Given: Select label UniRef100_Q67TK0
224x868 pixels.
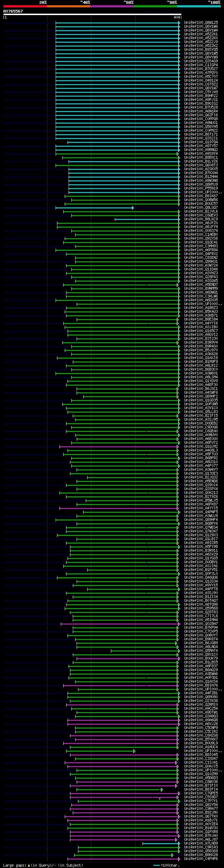Looking at the screenshot, I should tap(201, 816).
